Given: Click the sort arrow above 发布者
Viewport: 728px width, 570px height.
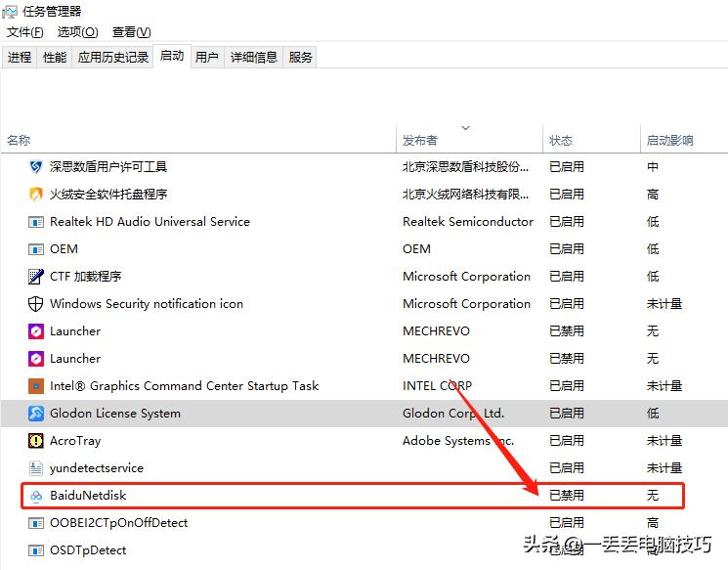Looking at the screenshot, I should [466, 128].
